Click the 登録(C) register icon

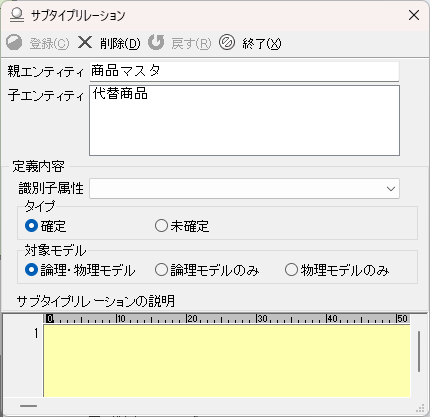(14, 43)
